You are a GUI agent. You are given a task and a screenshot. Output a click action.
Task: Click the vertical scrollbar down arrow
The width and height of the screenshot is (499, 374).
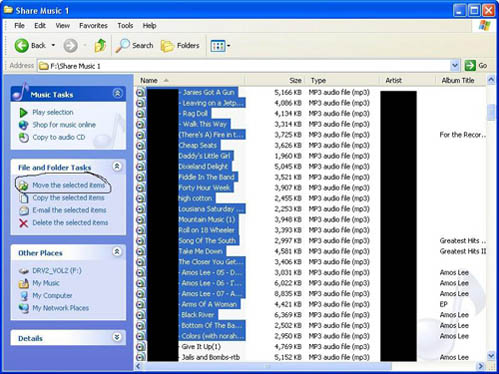(491, 356)
